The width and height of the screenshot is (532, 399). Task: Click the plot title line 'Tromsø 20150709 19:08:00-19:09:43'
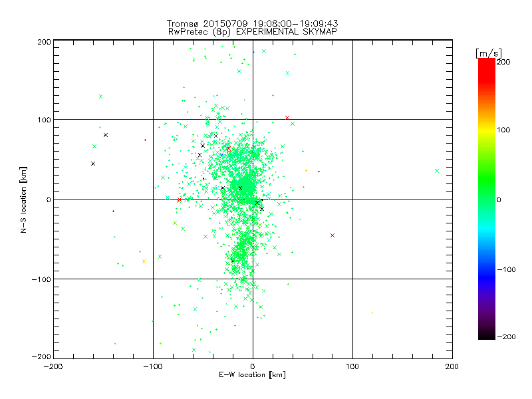[x=252, y=23]
